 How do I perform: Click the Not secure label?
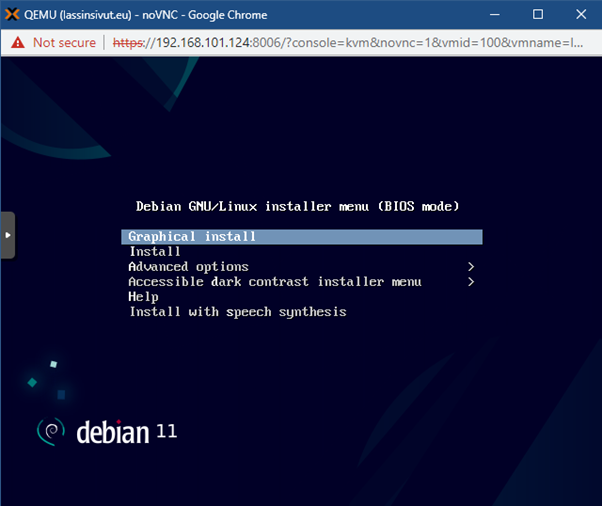tap(64, 42)
